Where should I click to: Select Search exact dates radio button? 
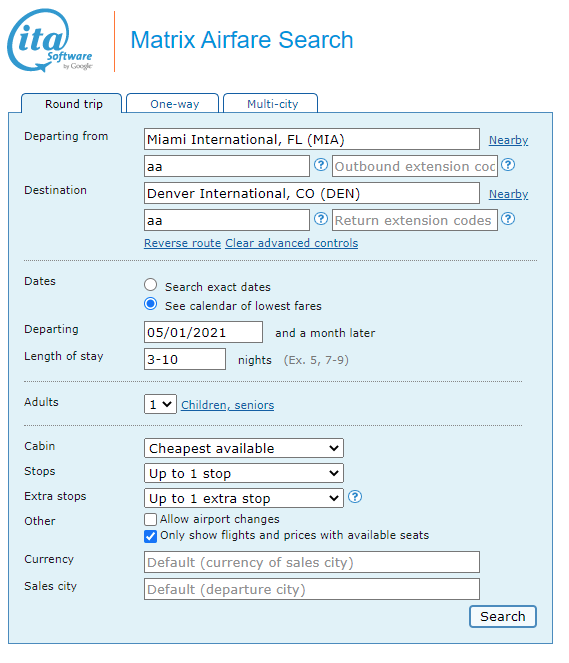coord(150,285)
